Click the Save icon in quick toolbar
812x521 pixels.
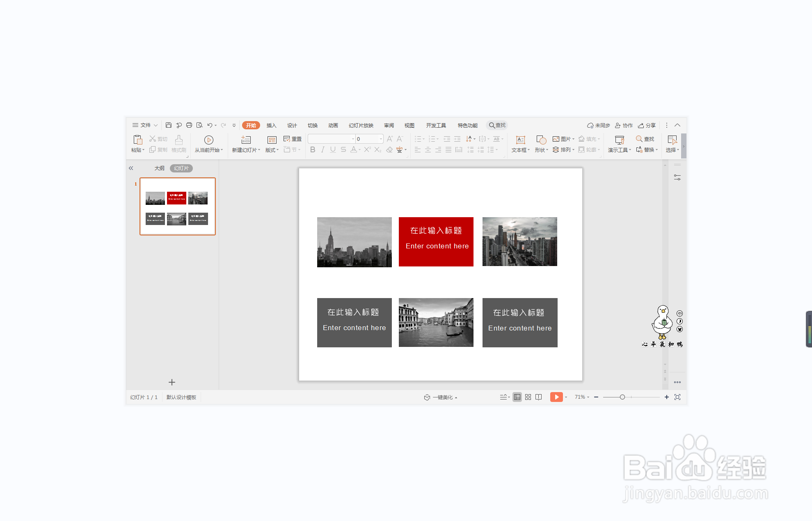click(169, 125)
